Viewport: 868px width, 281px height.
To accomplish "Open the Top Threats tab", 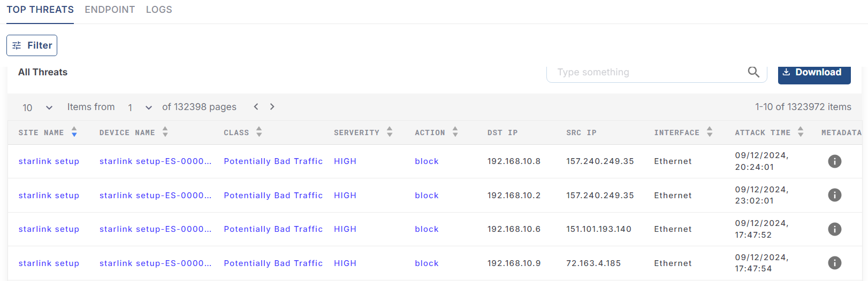I will [40, 10].
